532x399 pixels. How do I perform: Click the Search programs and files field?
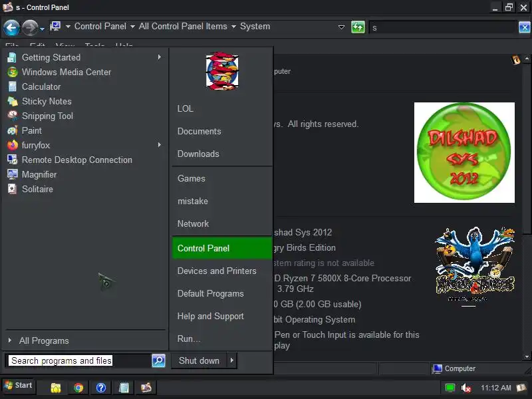(x=78, y=360)
